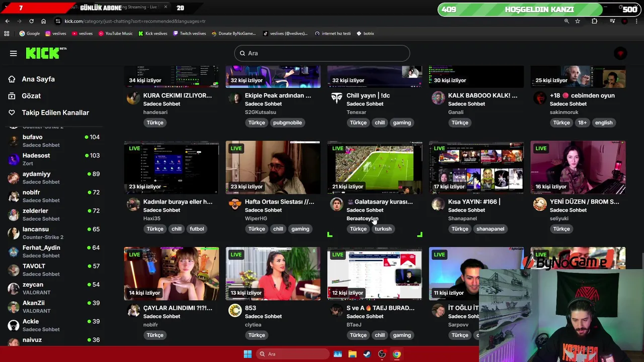This screenshot has height=362, width=644.
Task: Open File Explorer from the taskbar
Action: [352, 354]
